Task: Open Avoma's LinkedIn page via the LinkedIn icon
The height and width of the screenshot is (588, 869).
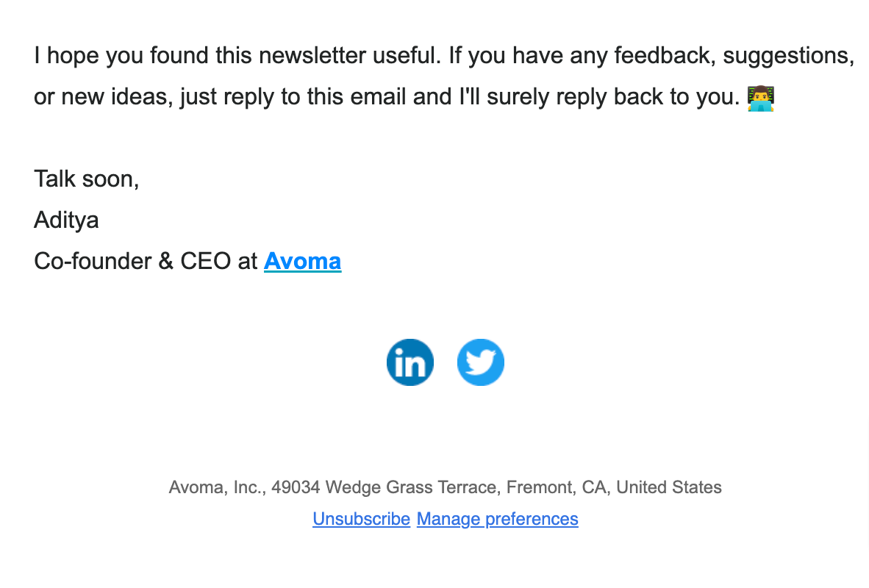Action: 410,362
